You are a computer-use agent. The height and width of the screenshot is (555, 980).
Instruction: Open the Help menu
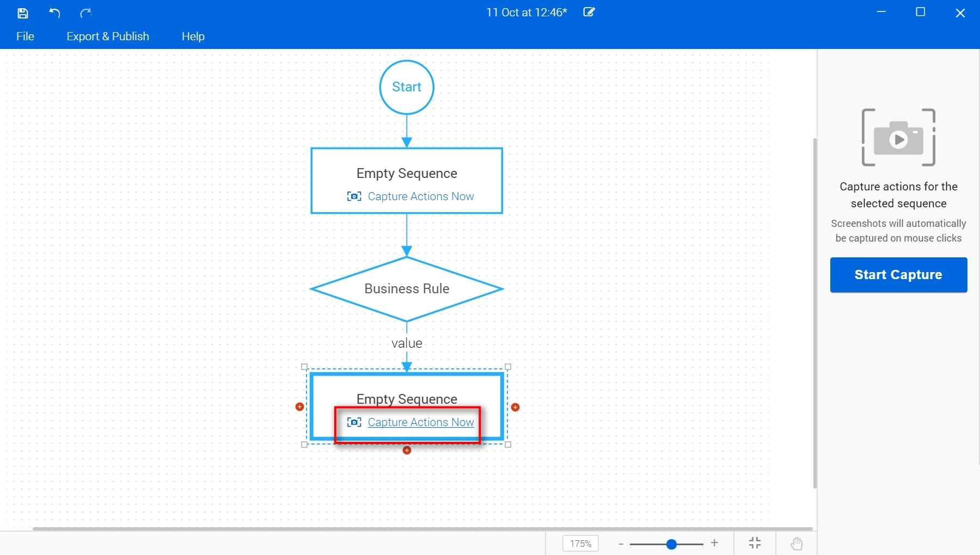pyautogui.click(x=193, y=36)
